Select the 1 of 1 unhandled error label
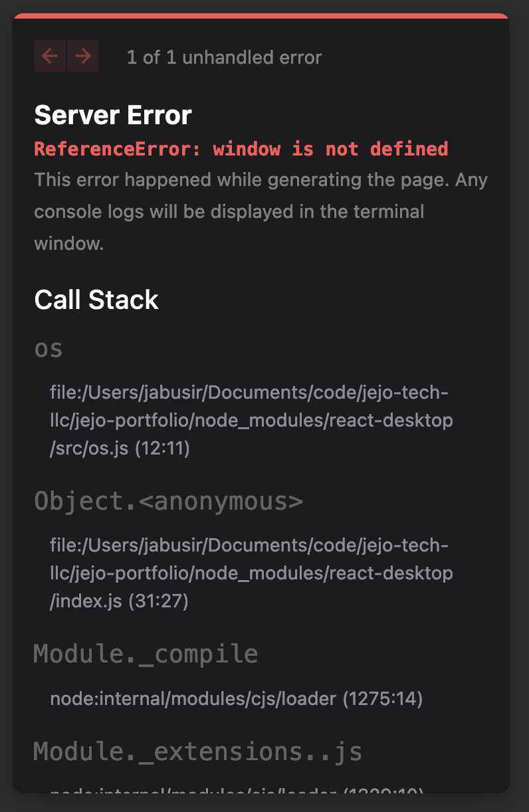 [x=223, y=57]
